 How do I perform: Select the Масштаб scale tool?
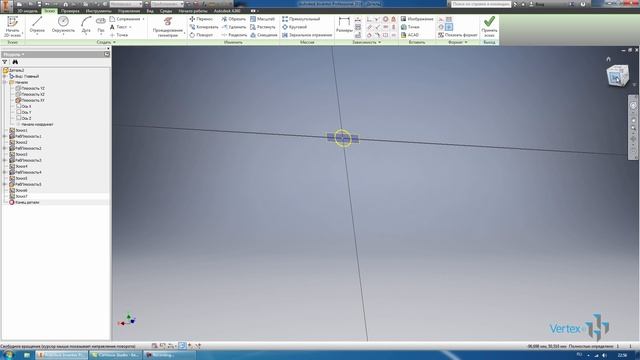(x=262, y=19)
